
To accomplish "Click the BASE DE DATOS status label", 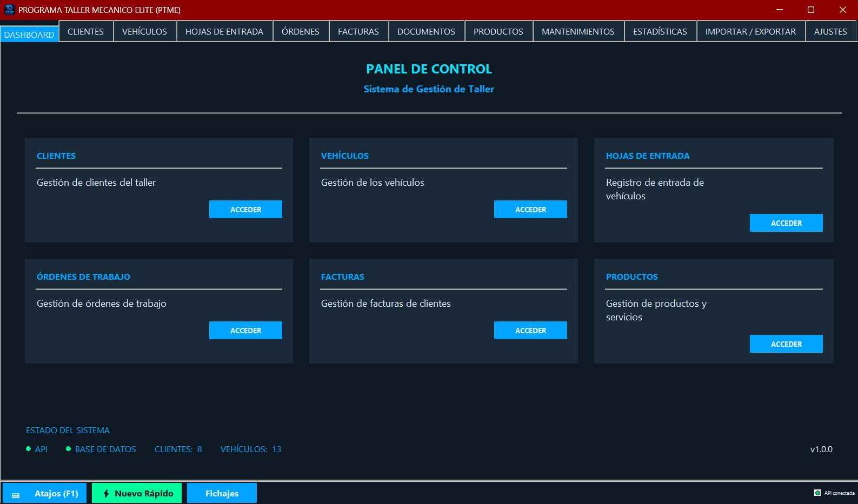I will [x=105, y=449].
